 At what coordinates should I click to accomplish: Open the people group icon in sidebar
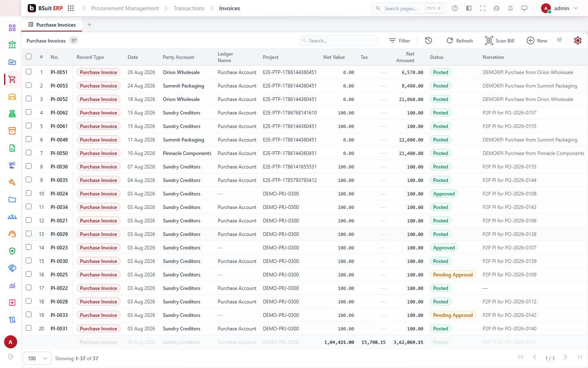coord(12,217)
